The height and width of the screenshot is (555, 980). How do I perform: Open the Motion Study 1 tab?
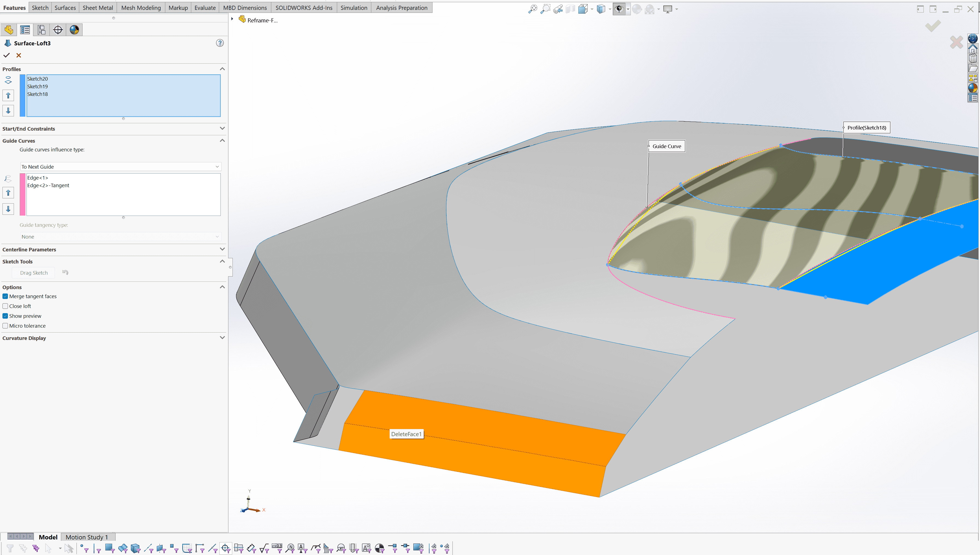[x=87, y=537]
